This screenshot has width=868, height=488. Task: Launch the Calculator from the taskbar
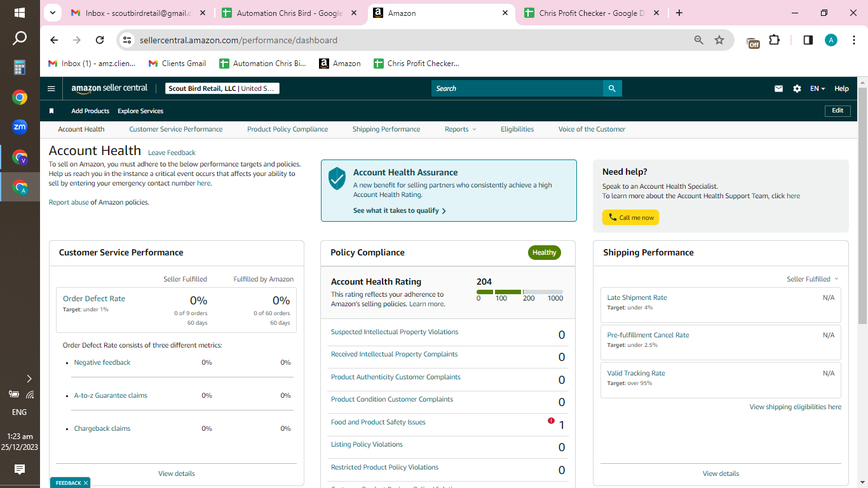tap(20, 67)
